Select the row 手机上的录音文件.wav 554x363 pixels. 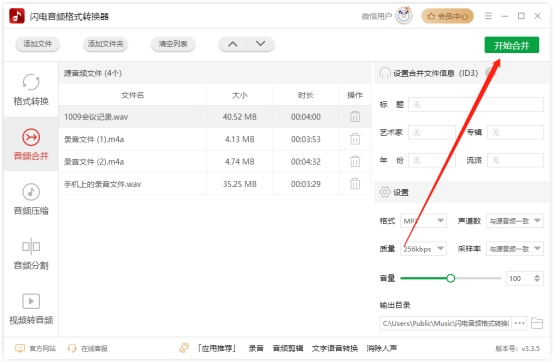coord(215,184)
